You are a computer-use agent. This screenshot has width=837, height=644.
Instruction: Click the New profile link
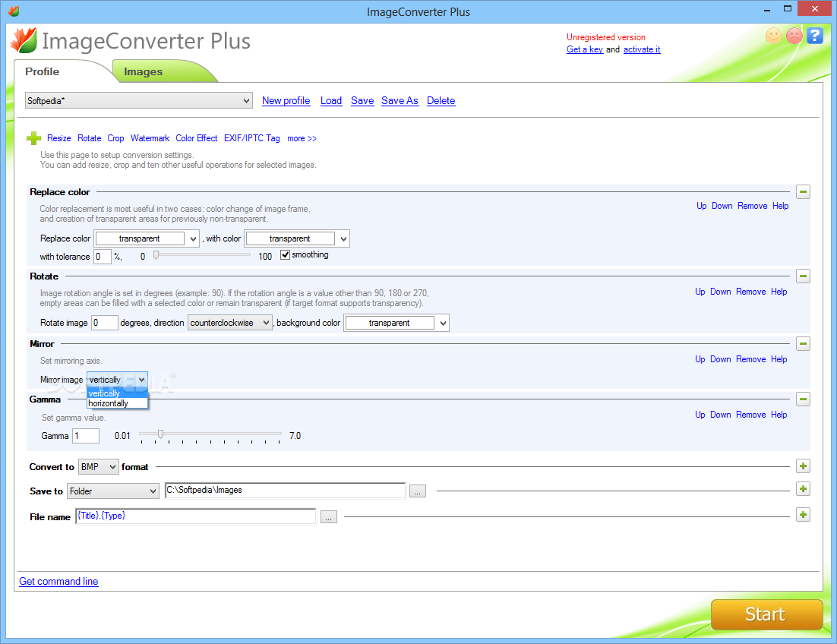pyautogui.click(x=286, y=100)
